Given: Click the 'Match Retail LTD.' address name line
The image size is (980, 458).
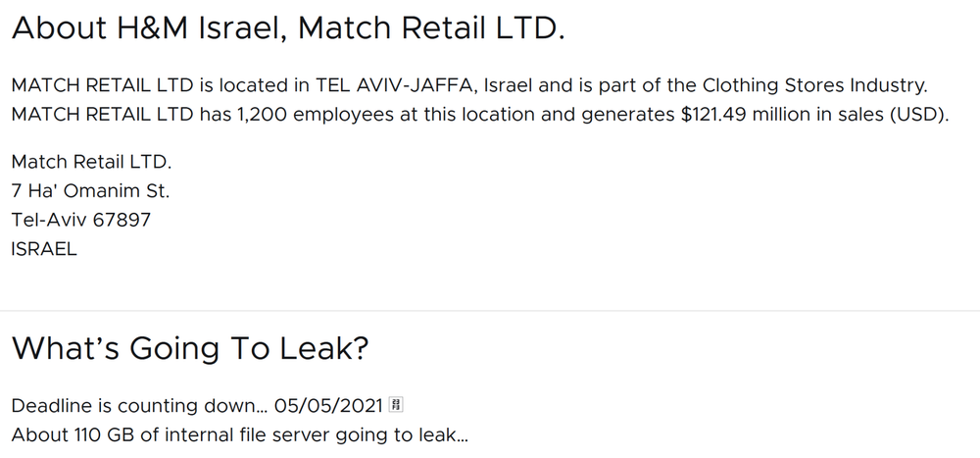Looking at the screenshot, I should [92, 162].
